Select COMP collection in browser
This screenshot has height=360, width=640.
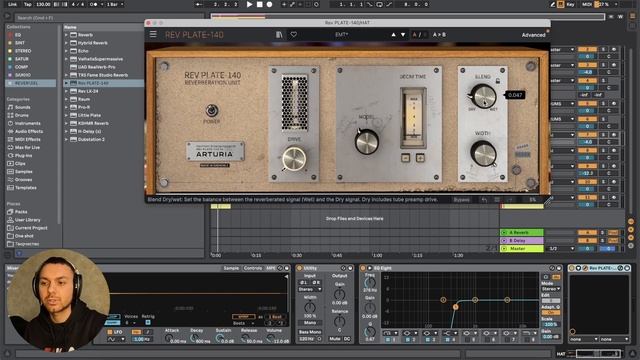21,67
